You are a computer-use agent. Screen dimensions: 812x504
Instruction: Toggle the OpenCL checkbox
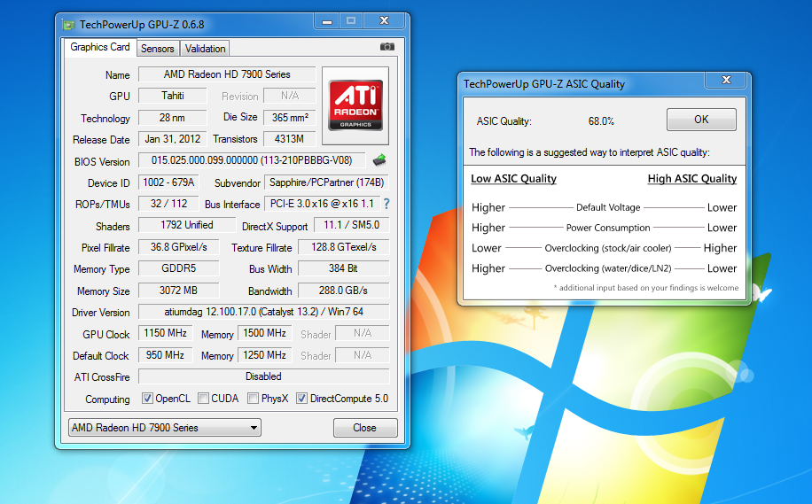(147, 399)
